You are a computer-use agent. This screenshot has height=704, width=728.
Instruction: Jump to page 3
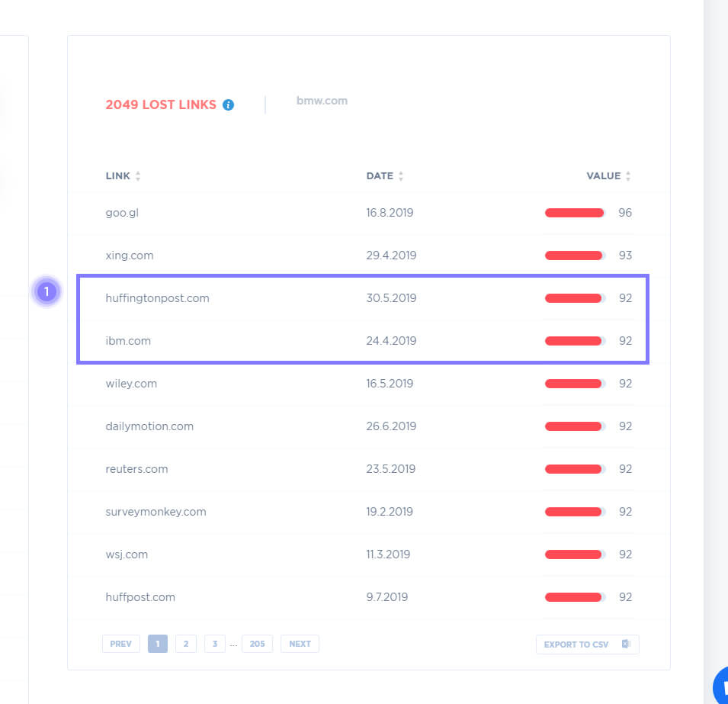coord(214,644)
